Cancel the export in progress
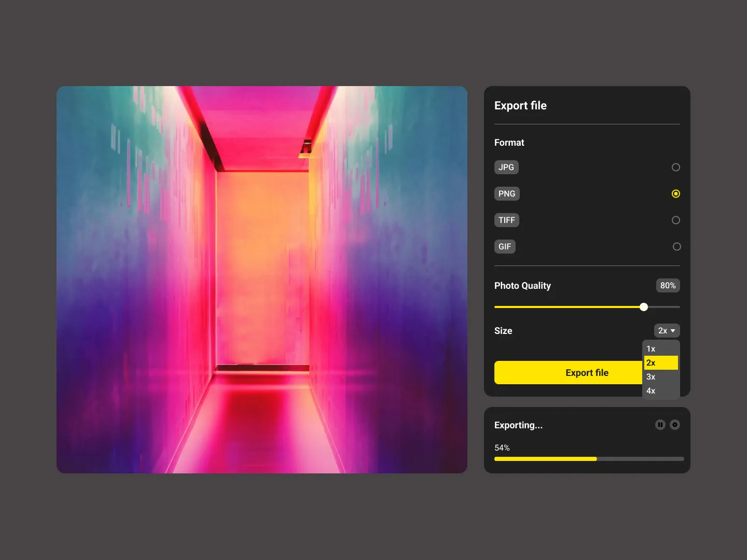Image resolution: width=747 pixels, height=560 pixels. coord(675,425)
